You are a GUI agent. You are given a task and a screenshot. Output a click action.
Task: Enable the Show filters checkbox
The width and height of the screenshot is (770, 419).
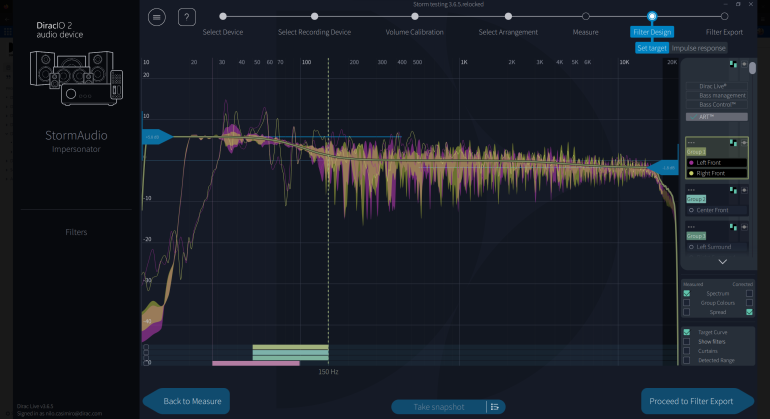tap(687, 341)
